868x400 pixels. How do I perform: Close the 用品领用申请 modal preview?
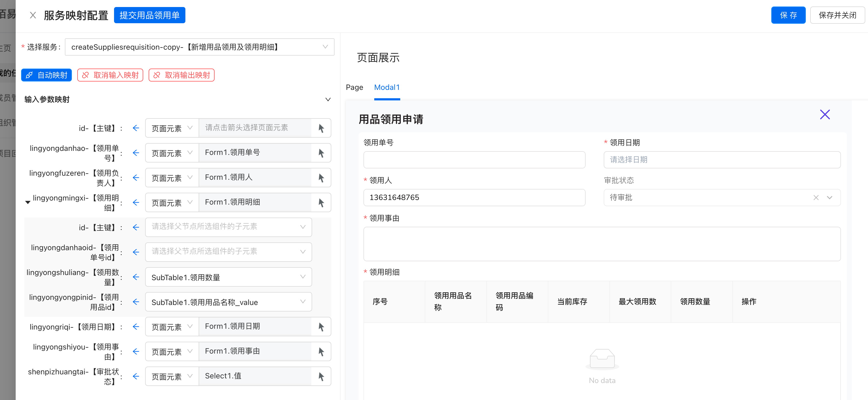(825, 115)
